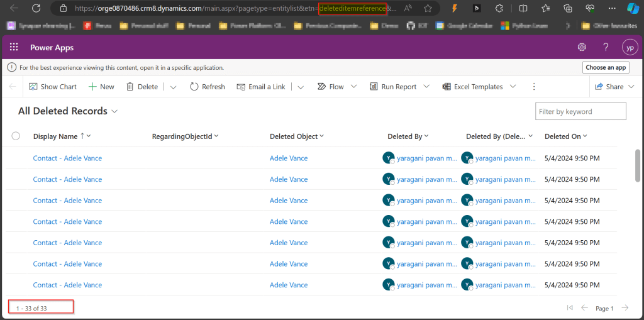The image size is (644, 320).
Task: Open the Power Apps app launcher grid
Action: [14, 47]
